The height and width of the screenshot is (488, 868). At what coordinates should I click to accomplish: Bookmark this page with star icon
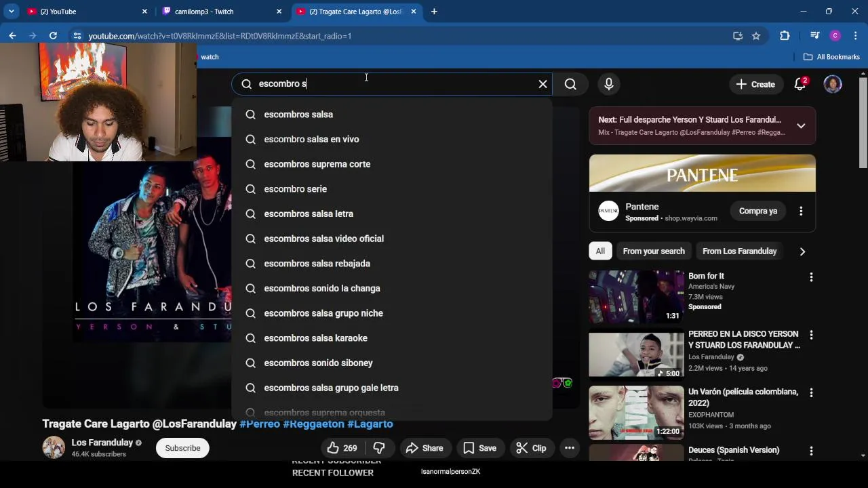756,36
